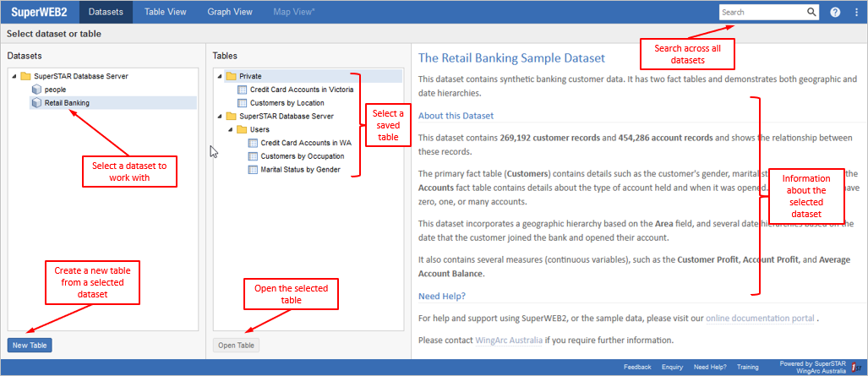The width and height of the screenshot is (868, 376).
Task: Click the Marital Status by Gender table icon
Action: [x=254, y=170]
